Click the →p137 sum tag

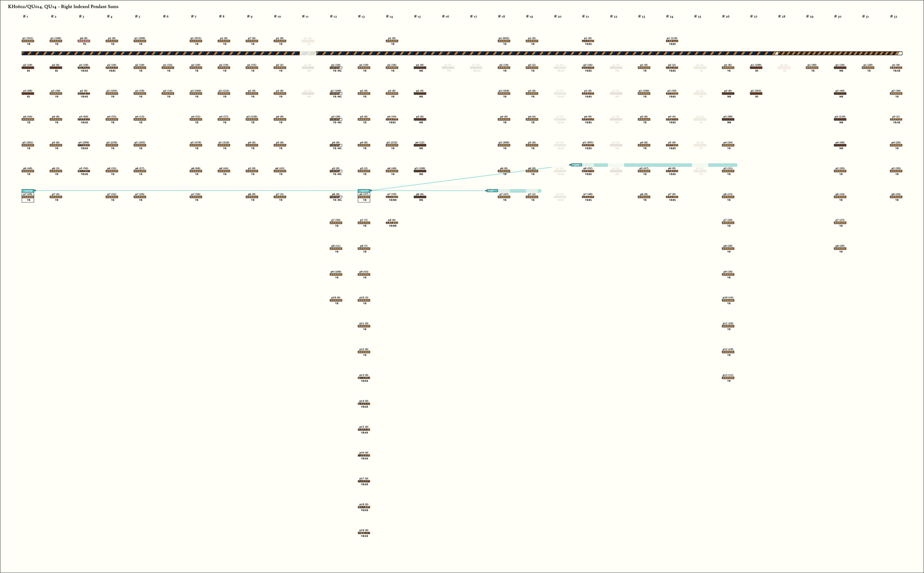point(364,191)
